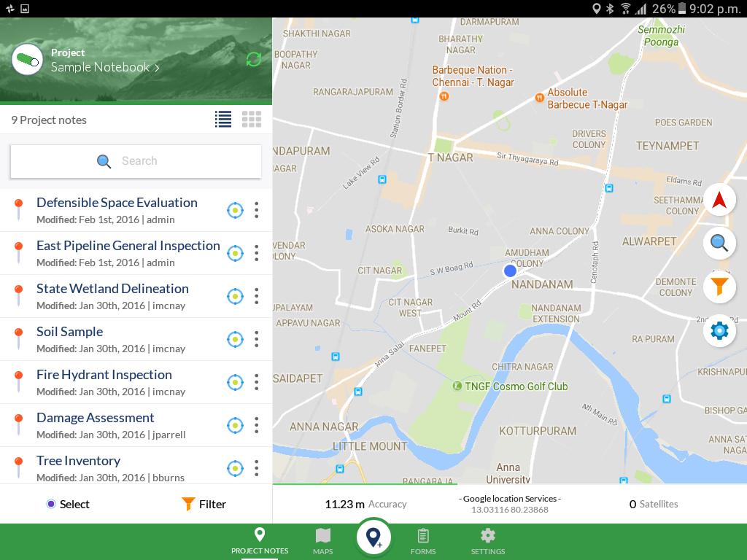
Task: Locate Tree Inventory note on map
Action: click(235, 468)
